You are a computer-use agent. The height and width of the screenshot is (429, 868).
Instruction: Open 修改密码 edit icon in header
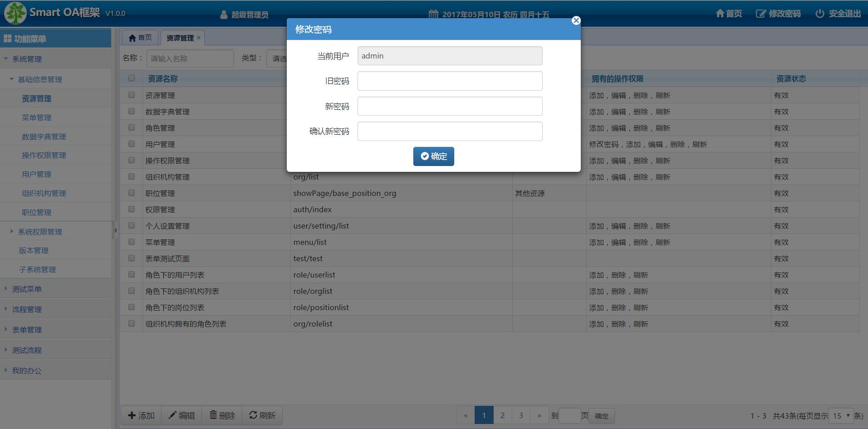click(x=761, y=14)
